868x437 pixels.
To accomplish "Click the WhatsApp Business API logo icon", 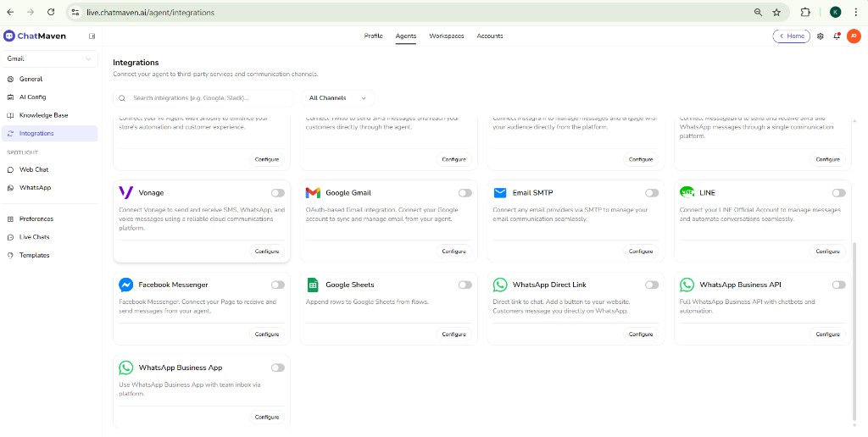I will (x=687, y=285).
